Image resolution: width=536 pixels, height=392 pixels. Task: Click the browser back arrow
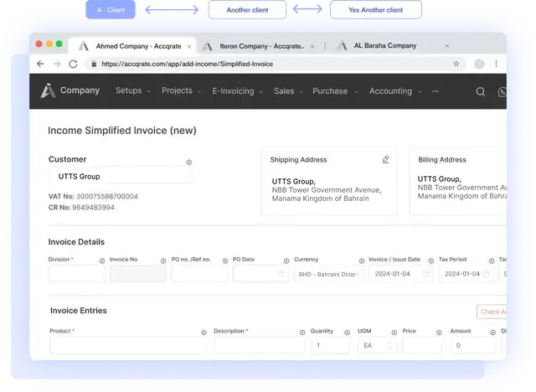click(x=40, y=64)
